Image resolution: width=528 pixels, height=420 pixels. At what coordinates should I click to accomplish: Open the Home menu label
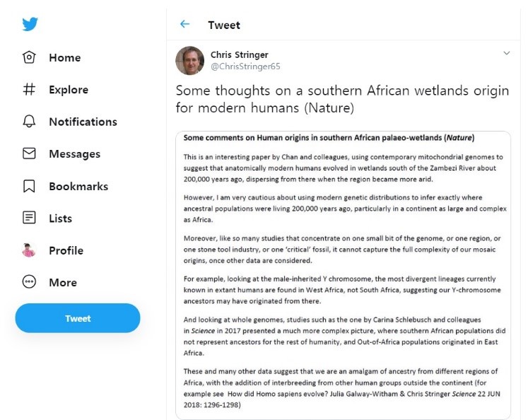click(x=64, y=58)
